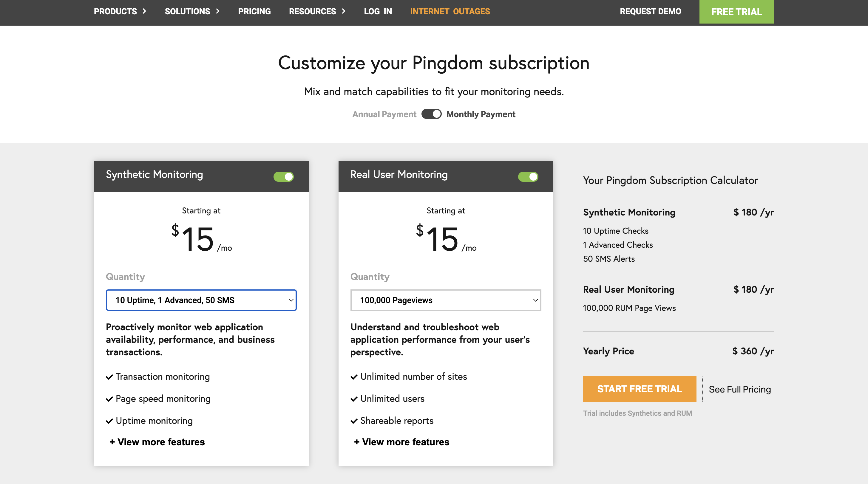
Task: Select the Annual Payment label
Action: [384, 114]
